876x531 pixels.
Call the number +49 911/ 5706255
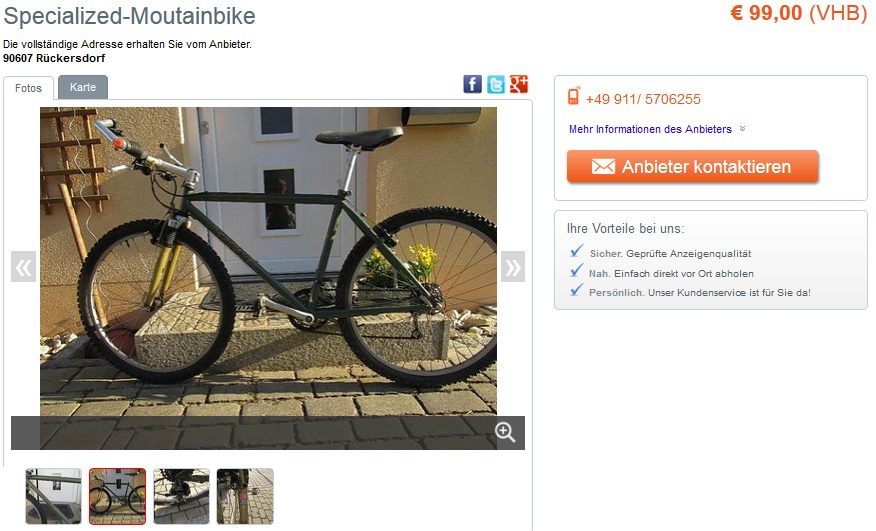(643, 99)
